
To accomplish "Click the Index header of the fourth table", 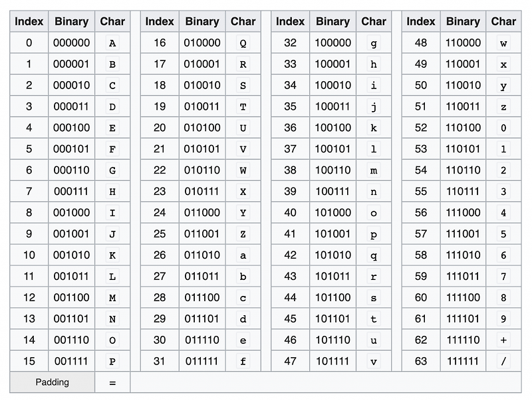I will (x=421, y=21).
